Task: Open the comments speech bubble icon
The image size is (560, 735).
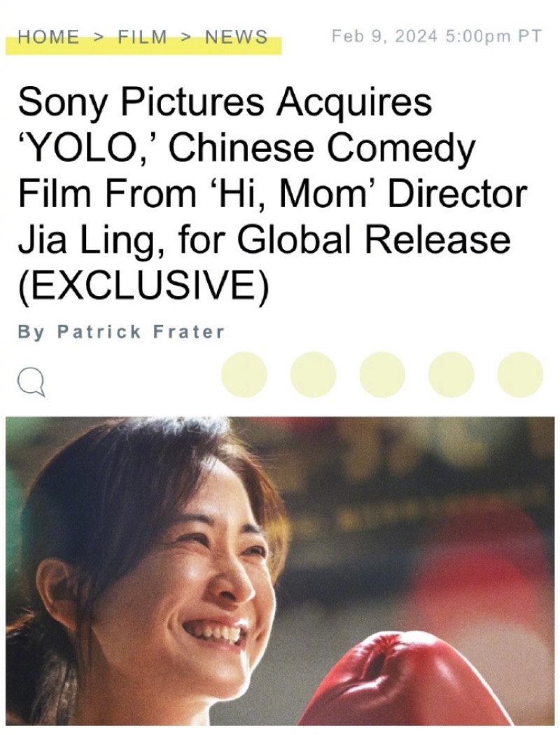Action: coord(32,381)
